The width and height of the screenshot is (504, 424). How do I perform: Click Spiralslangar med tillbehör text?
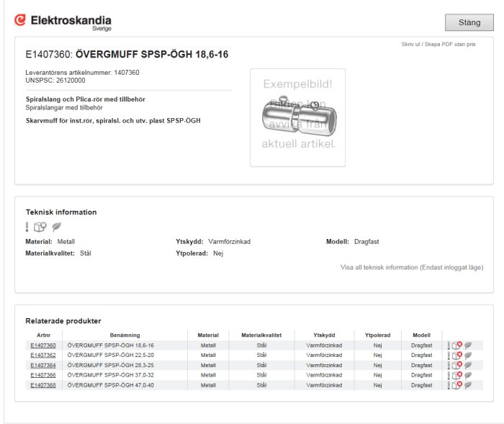pos(64,108)
